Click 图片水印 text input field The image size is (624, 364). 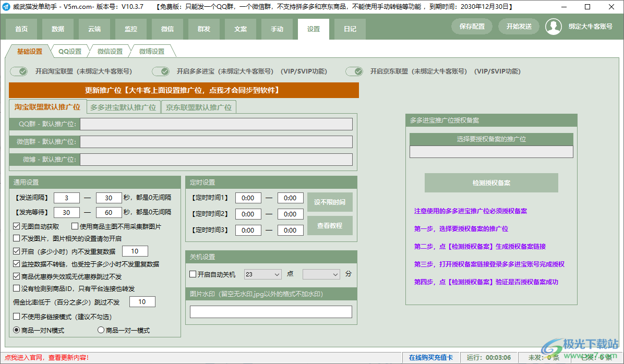point(271,312)
